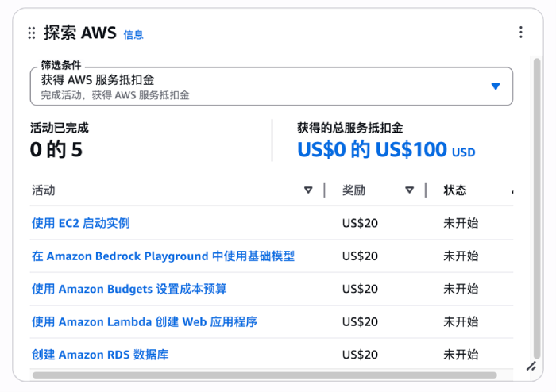Open the Amazon Lambda Web application link

click(x=144, y=322)
